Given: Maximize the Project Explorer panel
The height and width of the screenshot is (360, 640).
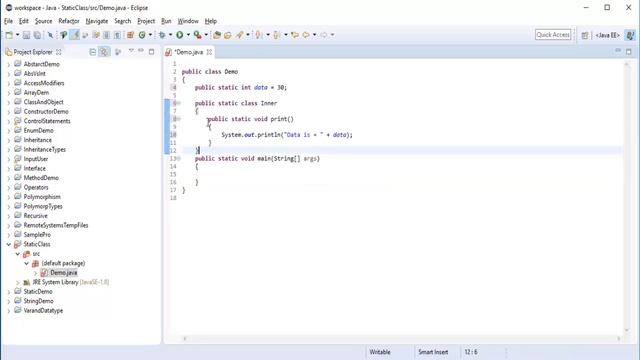Looking at the screenshot, I should click(x=151, y=52).
